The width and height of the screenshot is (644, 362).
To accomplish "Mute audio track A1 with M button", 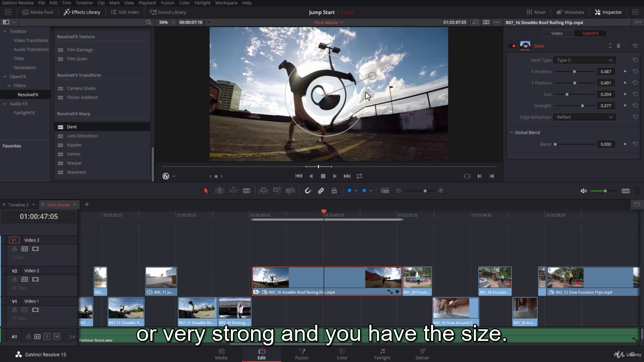I will pyautogui.click(x=56, y=336).
